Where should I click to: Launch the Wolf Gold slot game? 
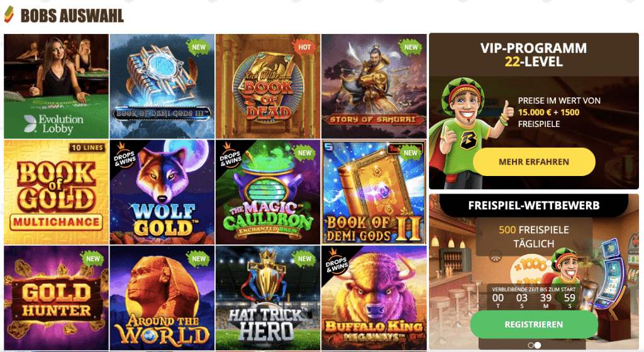pyautogui.click(x=162, y=192)
